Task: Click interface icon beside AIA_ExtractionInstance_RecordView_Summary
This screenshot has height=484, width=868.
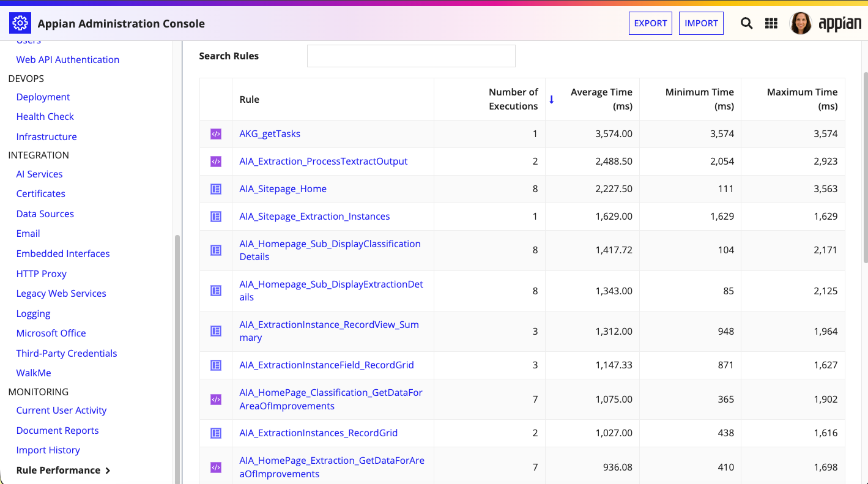Action: [216, 331]
